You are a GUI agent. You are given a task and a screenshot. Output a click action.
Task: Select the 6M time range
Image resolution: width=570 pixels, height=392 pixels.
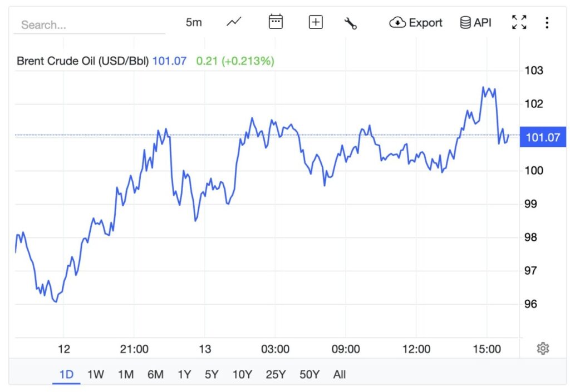point(155,374)
